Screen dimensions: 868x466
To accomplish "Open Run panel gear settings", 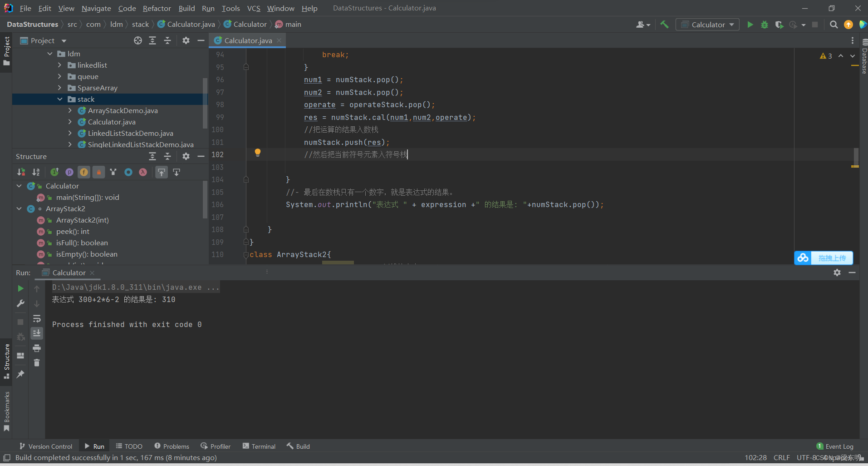I will 837,273.
